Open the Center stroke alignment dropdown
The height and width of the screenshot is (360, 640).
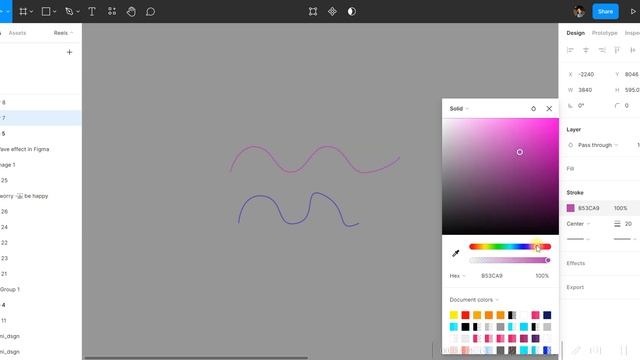[578, 224]
